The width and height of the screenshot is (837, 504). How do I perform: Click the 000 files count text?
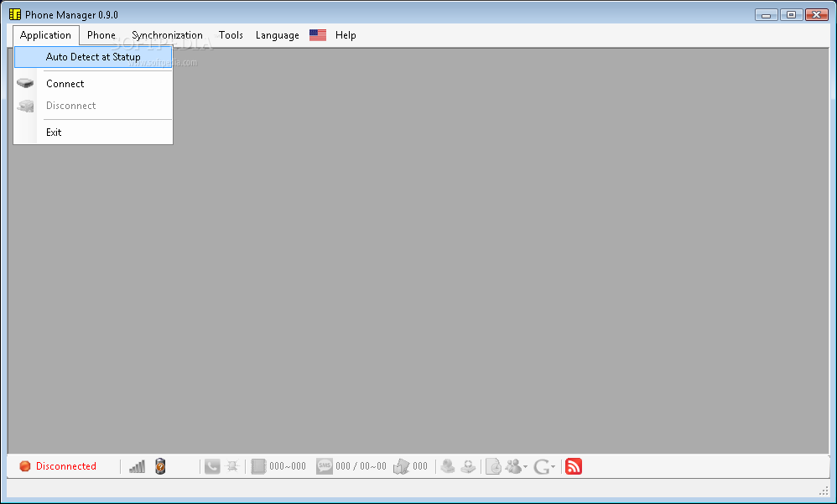click(420, 466)
